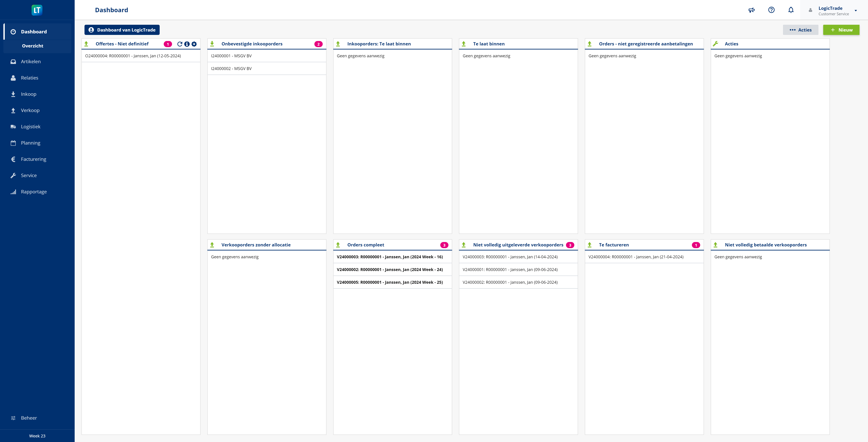Click Dashboard van LogicTrade button
868x442 pixels.
click(x=122, y=30)
